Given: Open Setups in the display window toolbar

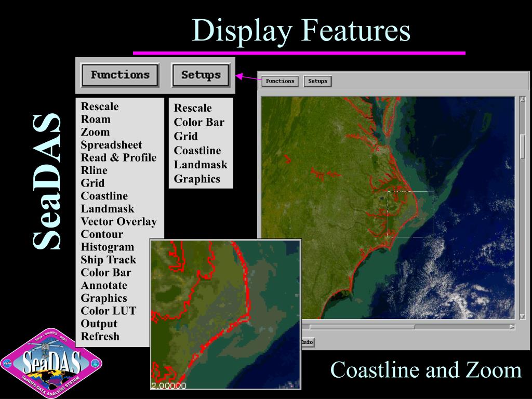Looking at the screenshot, I should (x=317, y=81).
